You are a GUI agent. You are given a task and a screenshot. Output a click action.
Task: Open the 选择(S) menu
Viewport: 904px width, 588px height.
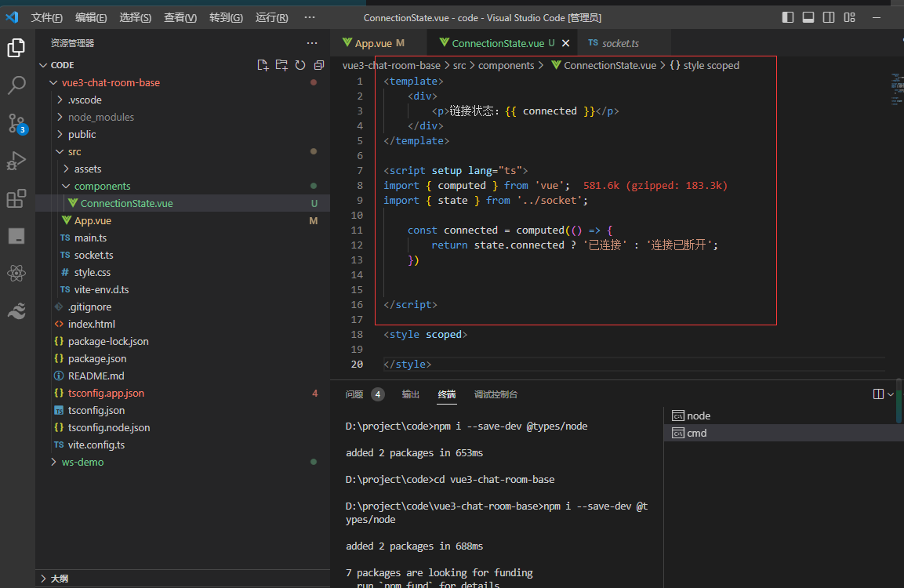[x=136, y=17]
